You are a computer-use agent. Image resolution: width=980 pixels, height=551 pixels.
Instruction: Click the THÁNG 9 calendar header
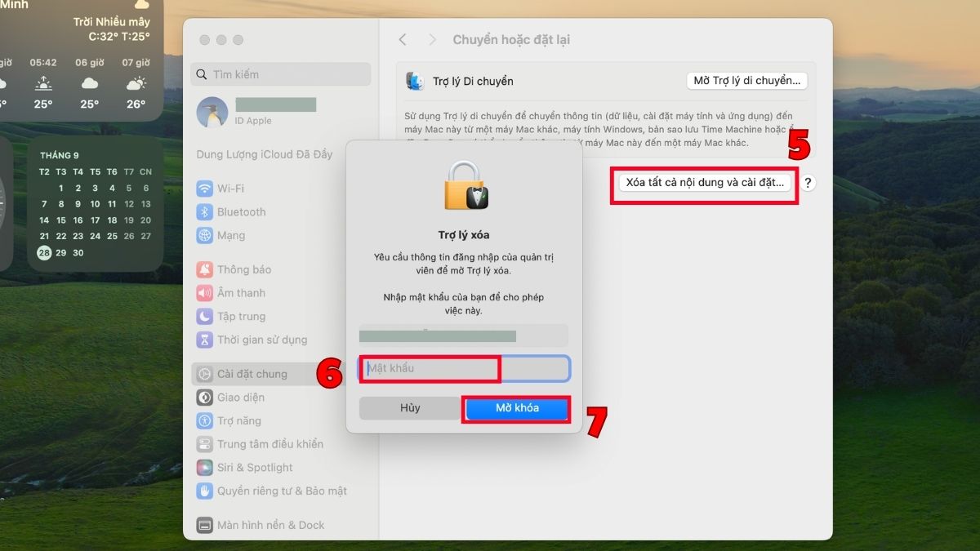tap(60, 155)
